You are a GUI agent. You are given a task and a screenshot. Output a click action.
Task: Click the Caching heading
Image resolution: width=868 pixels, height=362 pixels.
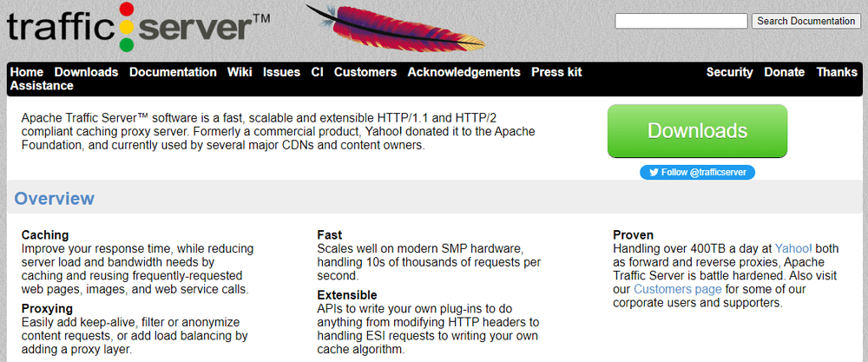[45, 234]
